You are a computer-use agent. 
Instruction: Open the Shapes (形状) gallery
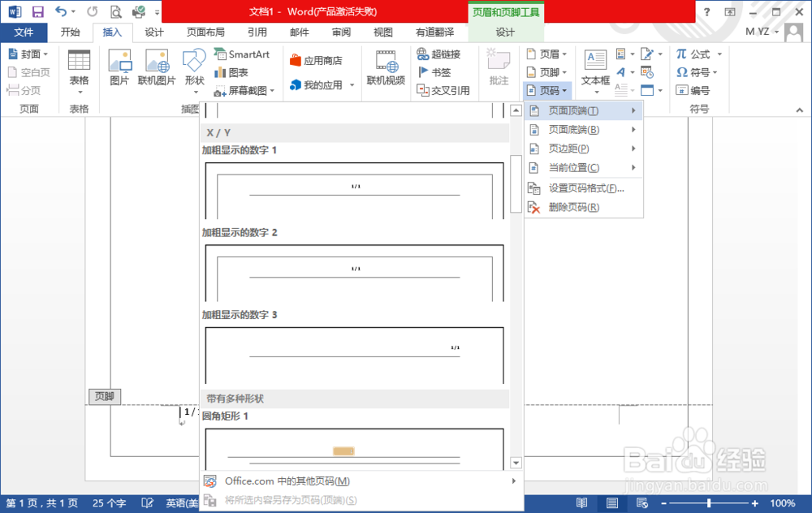195,72
